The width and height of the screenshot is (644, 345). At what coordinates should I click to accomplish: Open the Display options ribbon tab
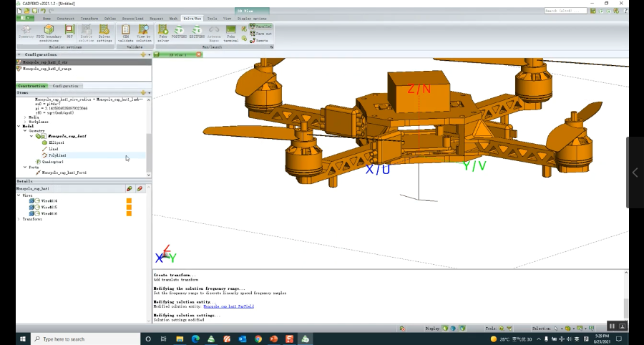[252, 19]
